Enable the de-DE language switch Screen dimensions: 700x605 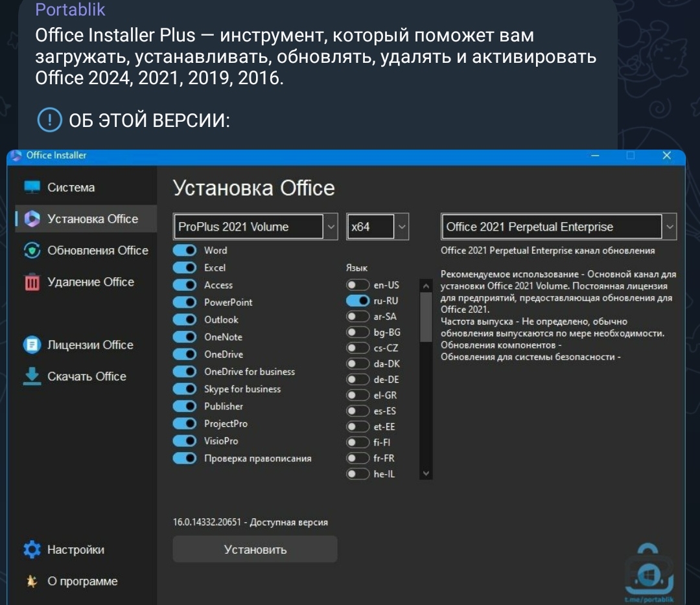click(x=358, y=379)
